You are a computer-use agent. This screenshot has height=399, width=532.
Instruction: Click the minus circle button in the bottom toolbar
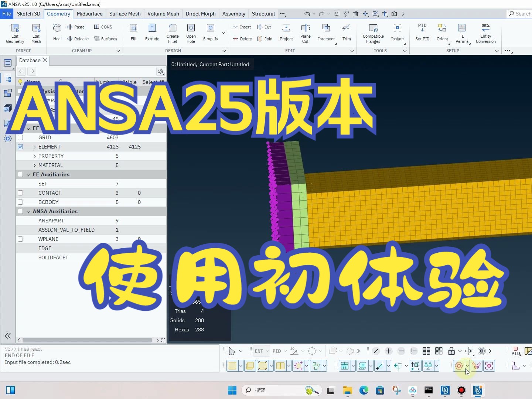pos(401,351)
